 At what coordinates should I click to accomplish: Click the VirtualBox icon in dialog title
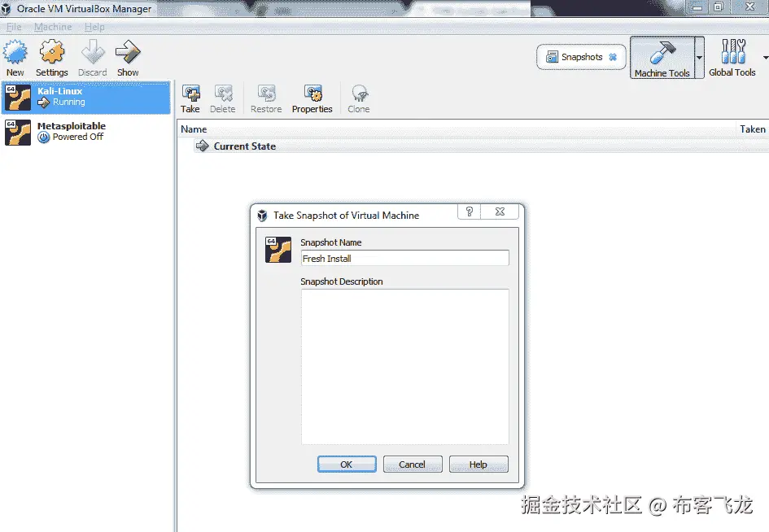pos(262,216)
